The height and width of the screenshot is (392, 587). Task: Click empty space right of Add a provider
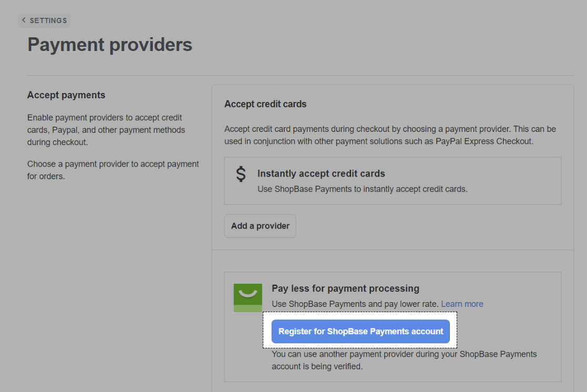coord(420,226)
